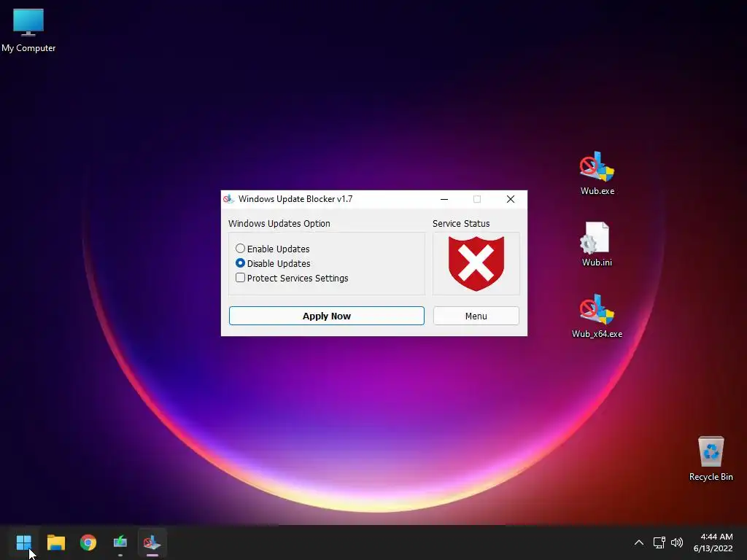This screenshot has width=747, height=560.
Task: Click Windows Update Blocker title bar icon
Action: (x=228, y=199)
